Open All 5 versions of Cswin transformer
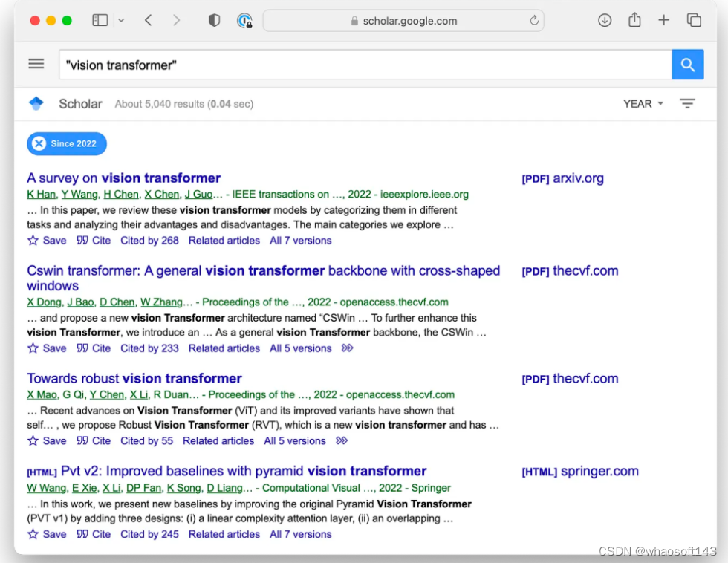Screen dimensions: 728x563 pyautogui.click(x=300, y=348)
